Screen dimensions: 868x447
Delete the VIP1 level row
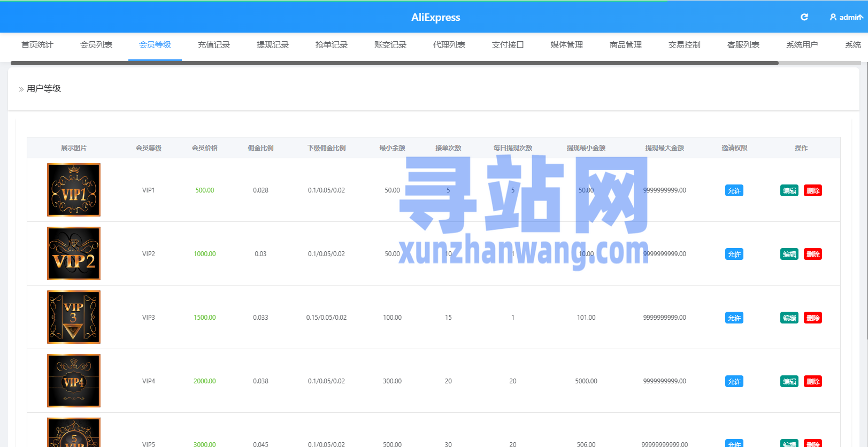[813, 190]
